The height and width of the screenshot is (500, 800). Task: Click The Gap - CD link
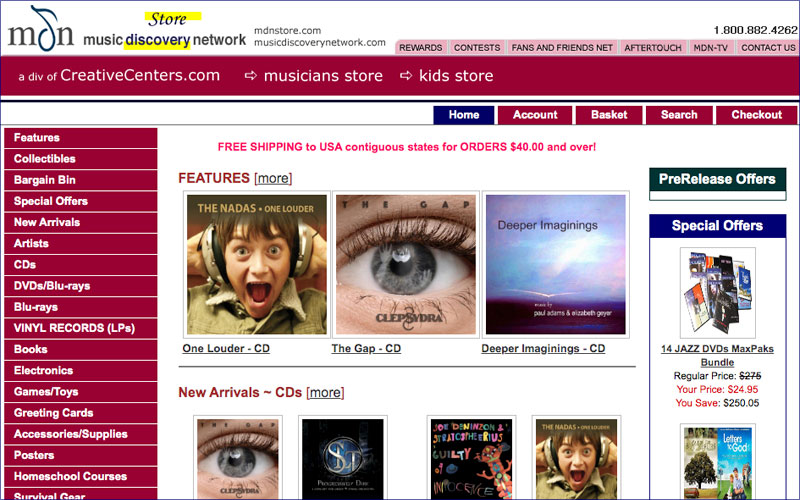coord(366,348)
